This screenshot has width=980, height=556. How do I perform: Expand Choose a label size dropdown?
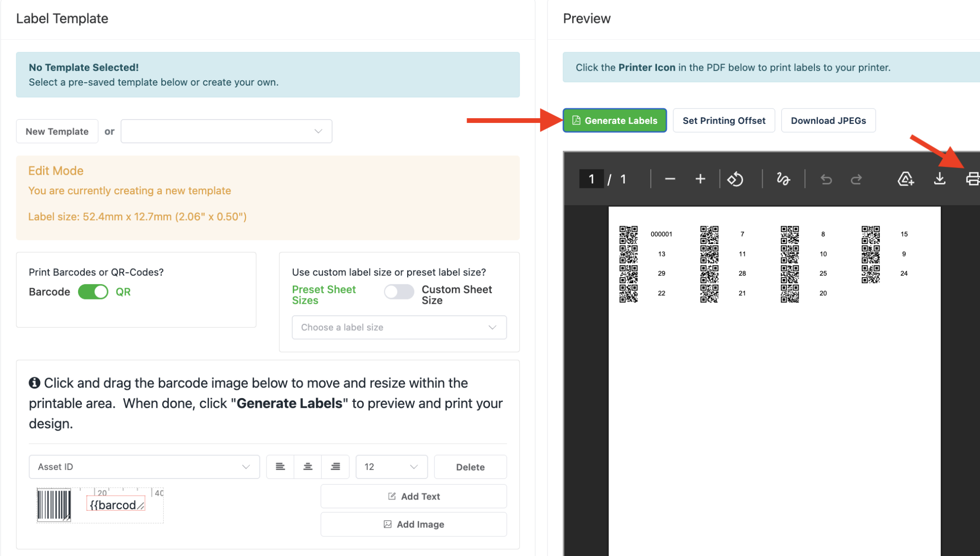(x=399, y=327)
